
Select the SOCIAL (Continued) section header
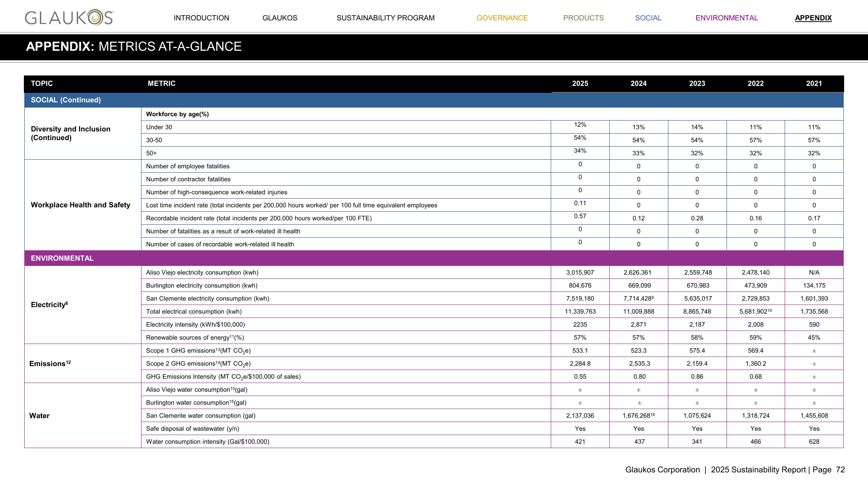(434, 100)
